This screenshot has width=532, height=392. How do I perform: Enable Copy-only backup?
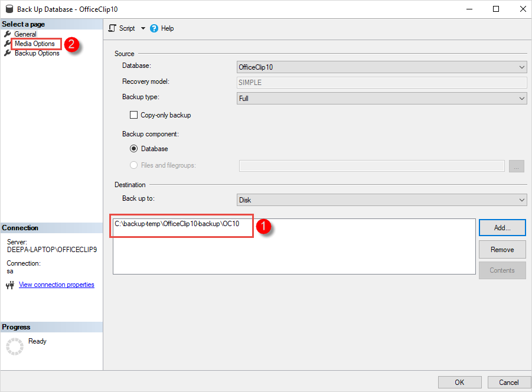pyautogui.click(x=133, y=115)
